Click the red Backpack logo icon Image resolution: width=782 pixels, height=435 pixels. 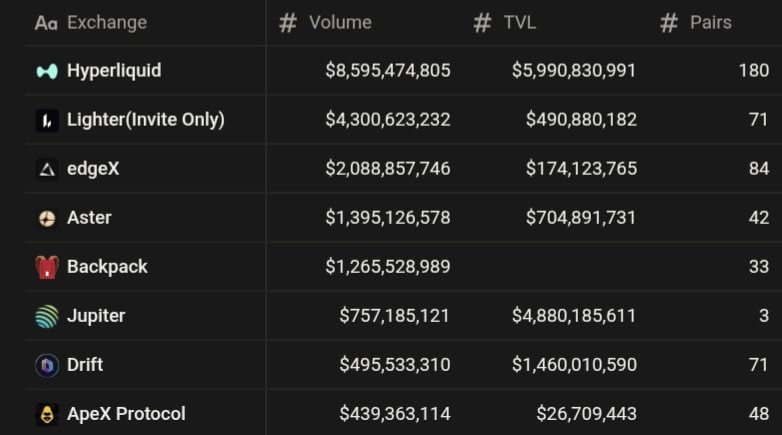point(47,267)
